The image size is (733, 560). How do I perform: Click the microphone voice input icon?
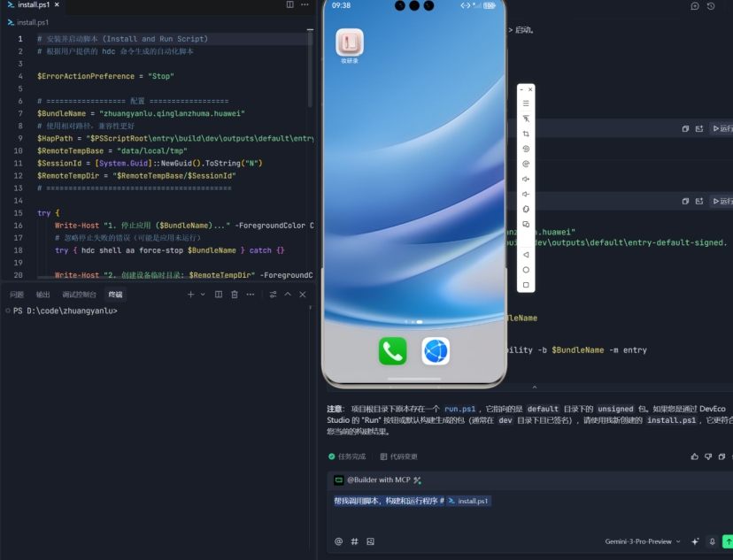pos(712,541)
